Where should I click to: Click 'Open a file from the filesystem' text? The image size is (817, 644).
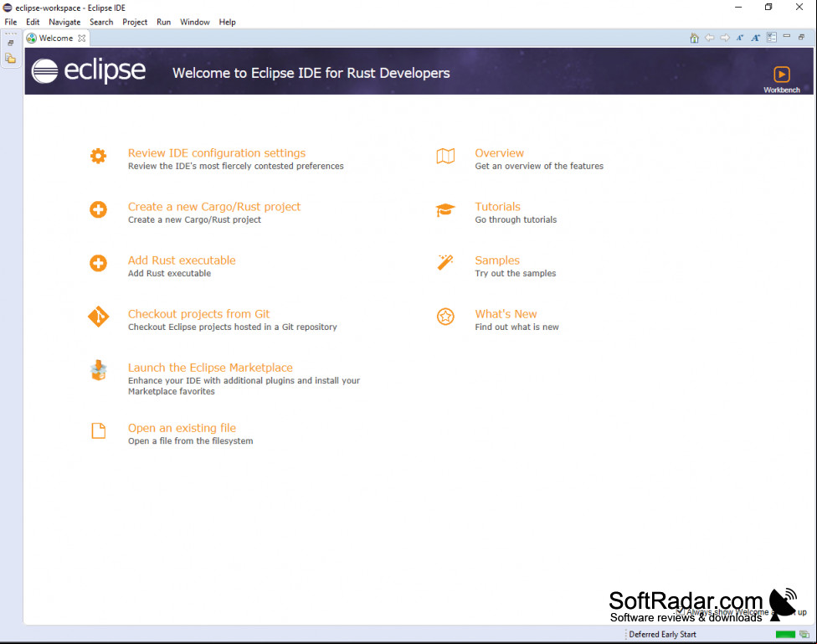191,441
